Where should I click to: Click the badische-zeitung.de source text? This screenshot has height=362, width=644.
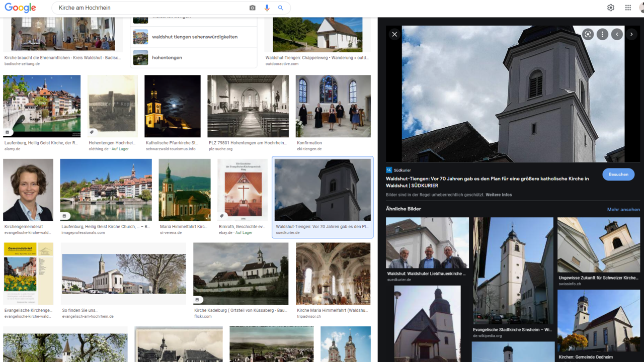click(x=22, y=64)
